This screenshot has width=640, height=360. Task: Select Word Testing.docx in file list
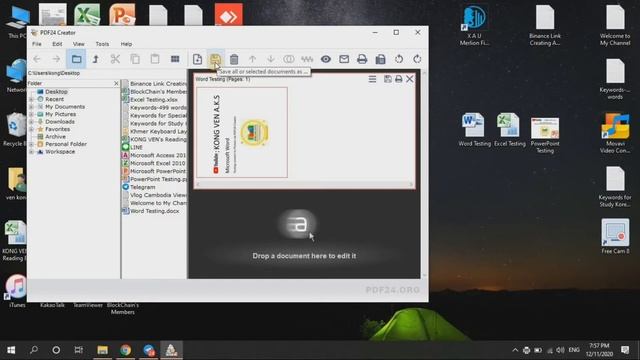click(154, 211)
